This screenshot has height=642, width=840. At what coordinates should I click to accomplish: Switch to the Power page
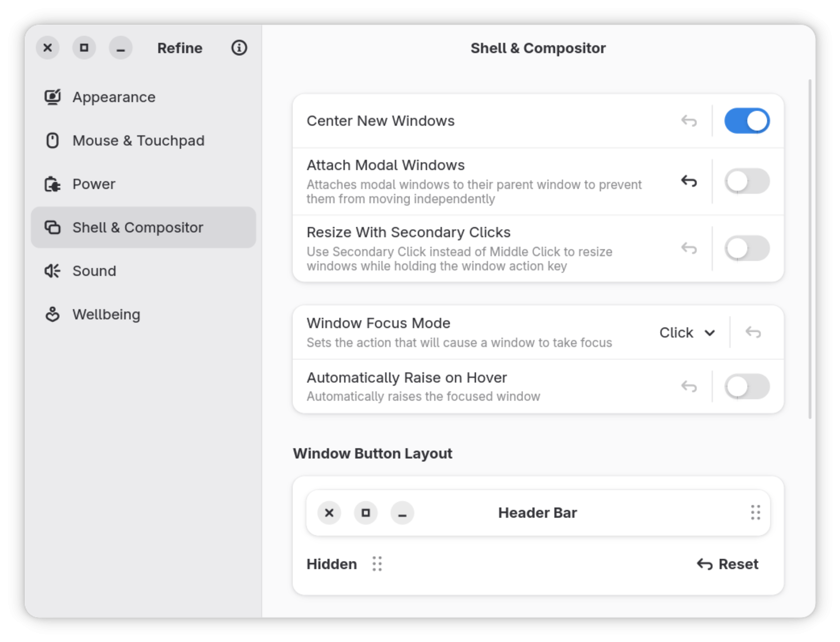[x=94, y=184]
